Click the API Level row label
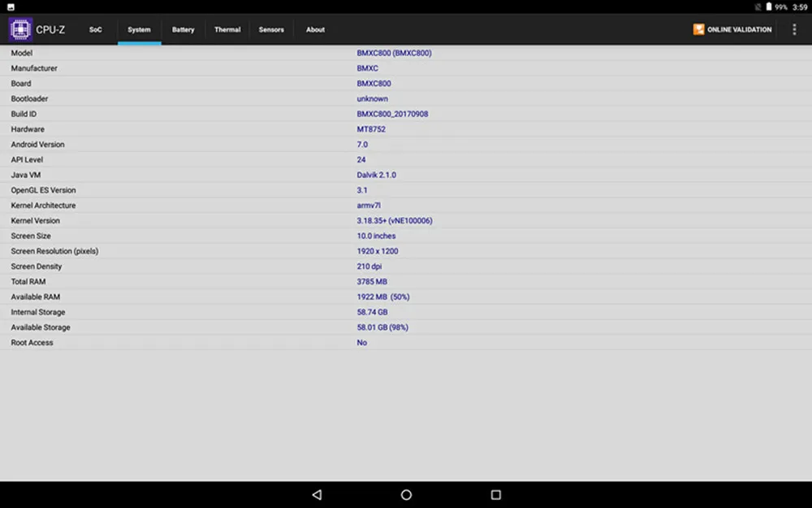This screenshot has height=508, width=812. [27, 159]
